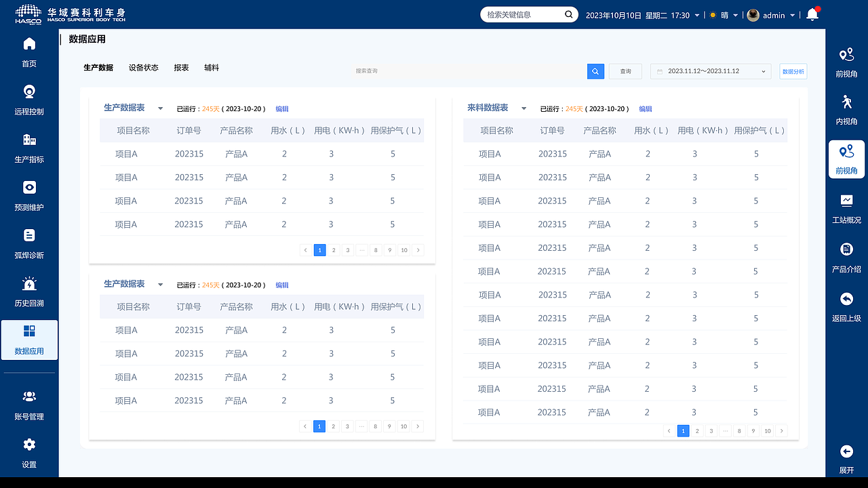This screenshot has height=488, width=868.
Task: Click 产品名称 header in 来料数据表
Action: [600, 131]
